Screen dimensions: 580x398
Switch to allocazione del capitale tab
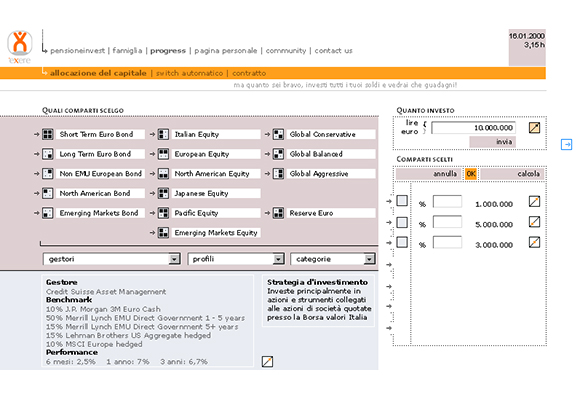click(x=98, y=73)
